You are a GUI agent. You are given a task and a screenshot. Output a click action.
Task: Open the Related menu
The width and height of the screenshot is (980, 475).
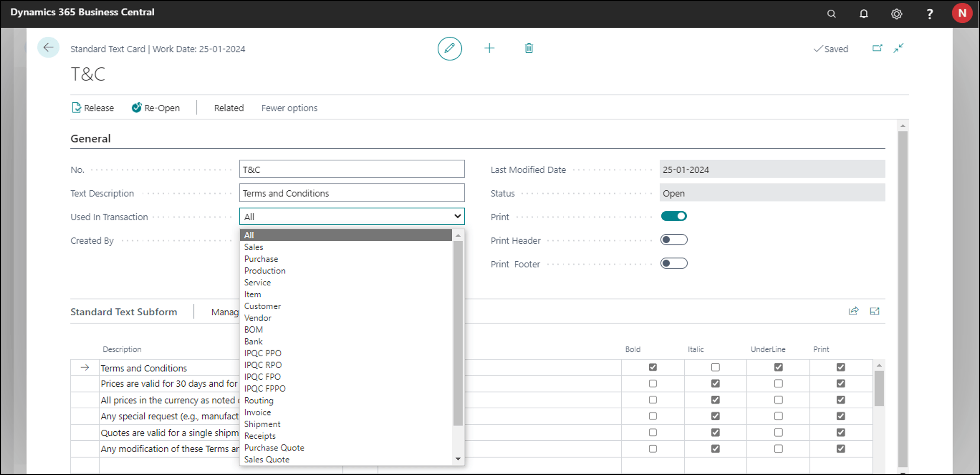pyautogui.click(x=229, y=108)
